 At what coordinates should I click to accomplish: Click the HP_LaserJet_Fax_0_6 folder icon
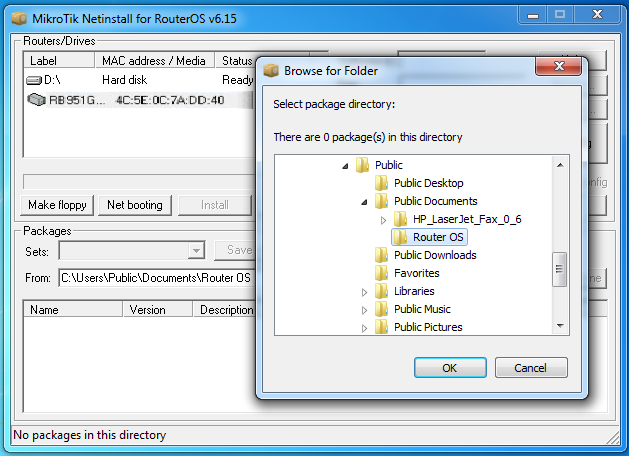(400, 219)
